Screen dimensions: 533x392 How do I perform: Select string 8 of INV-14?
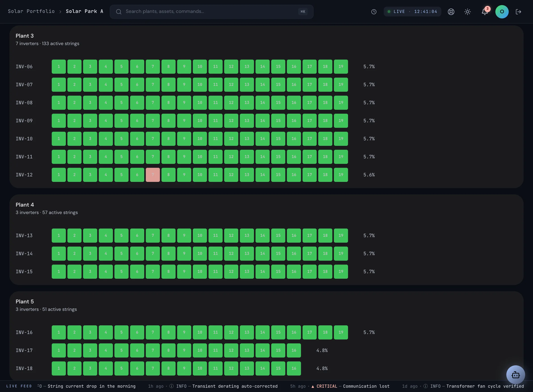coord(168,254)
